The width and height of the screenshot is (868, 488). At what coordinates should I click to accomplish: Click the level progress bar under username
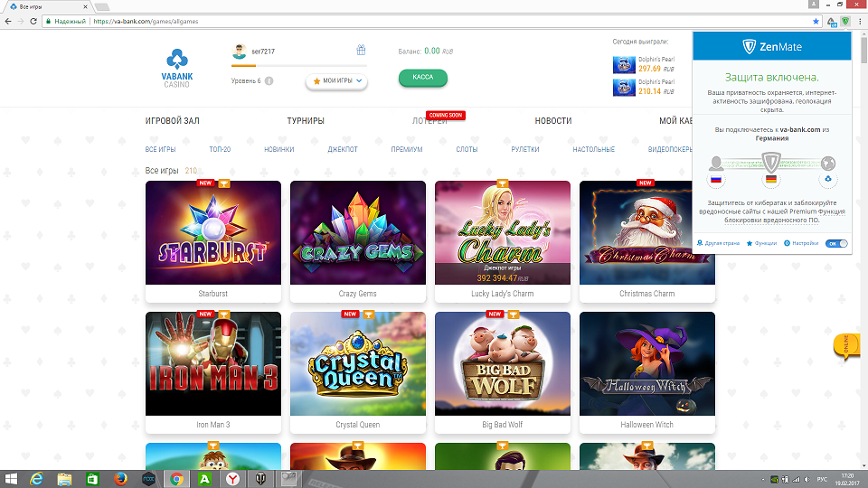pos(299,66)
